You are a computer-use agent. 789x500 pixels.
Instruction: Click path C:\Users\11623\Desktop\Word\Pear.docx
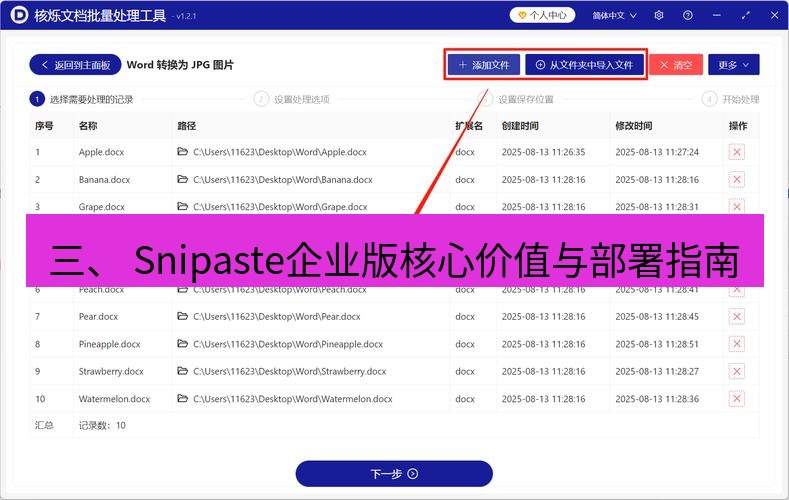point(277,316)
